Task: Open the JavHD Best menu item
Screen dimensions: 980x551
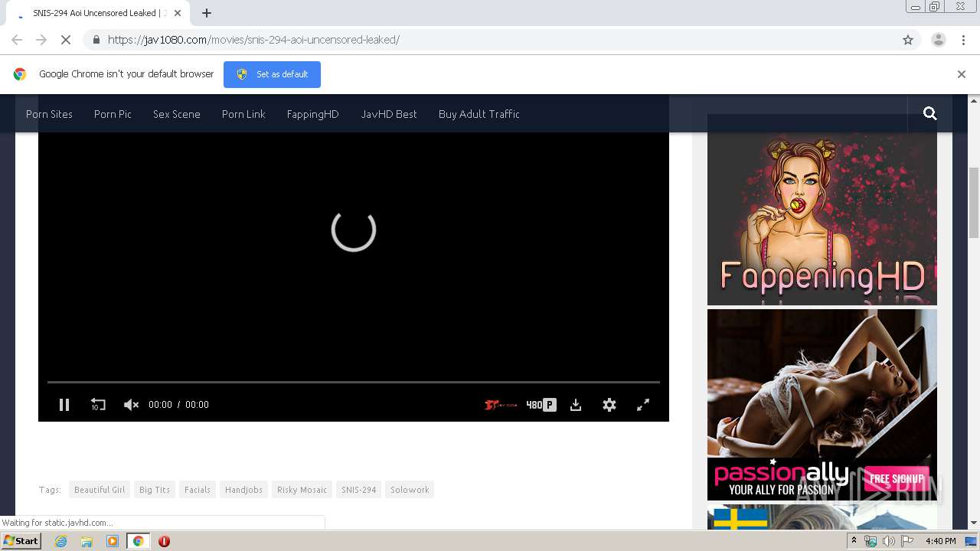Action: (389, 114)
